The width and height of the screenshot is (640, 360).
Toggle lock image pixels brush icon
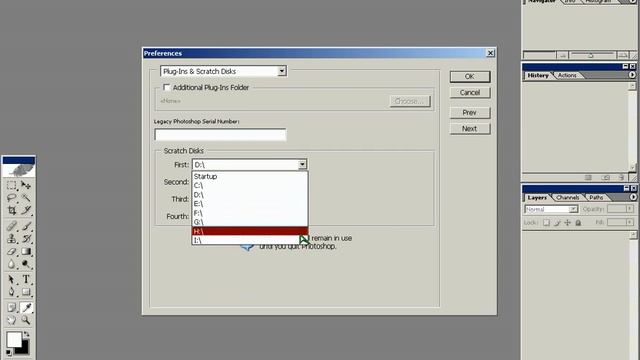tap(557, 222)
